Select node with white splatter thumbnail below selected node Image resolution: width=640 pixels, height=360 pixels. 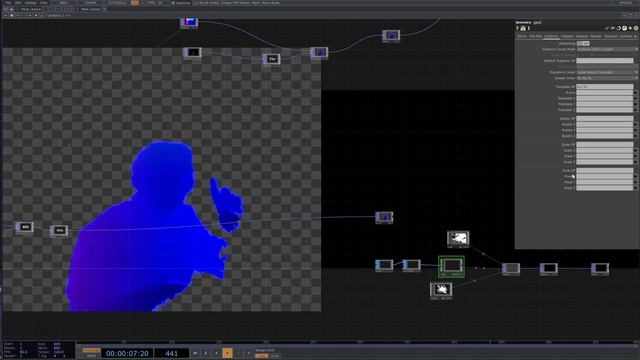tap(441, 291)
